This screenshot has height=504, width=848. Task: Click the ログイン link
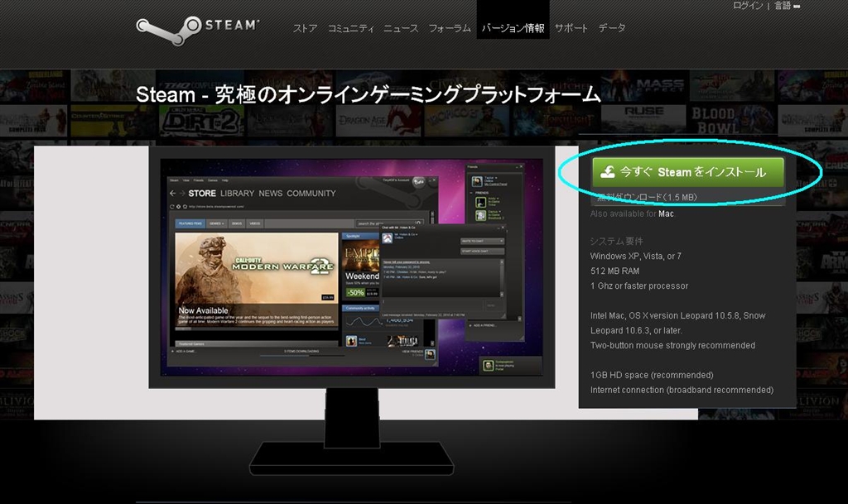point(748,6)
